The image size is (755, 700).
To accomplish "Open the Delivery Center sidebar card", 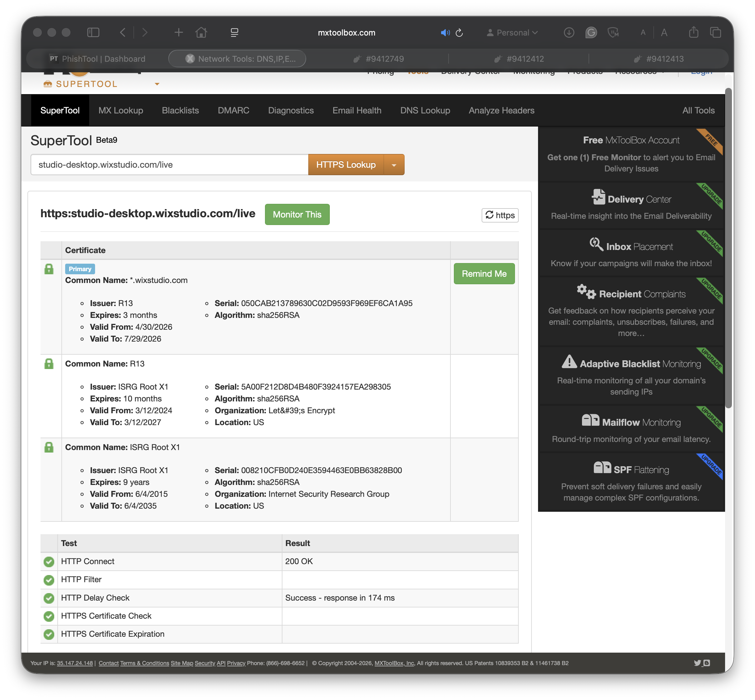I will coord(631,206).
